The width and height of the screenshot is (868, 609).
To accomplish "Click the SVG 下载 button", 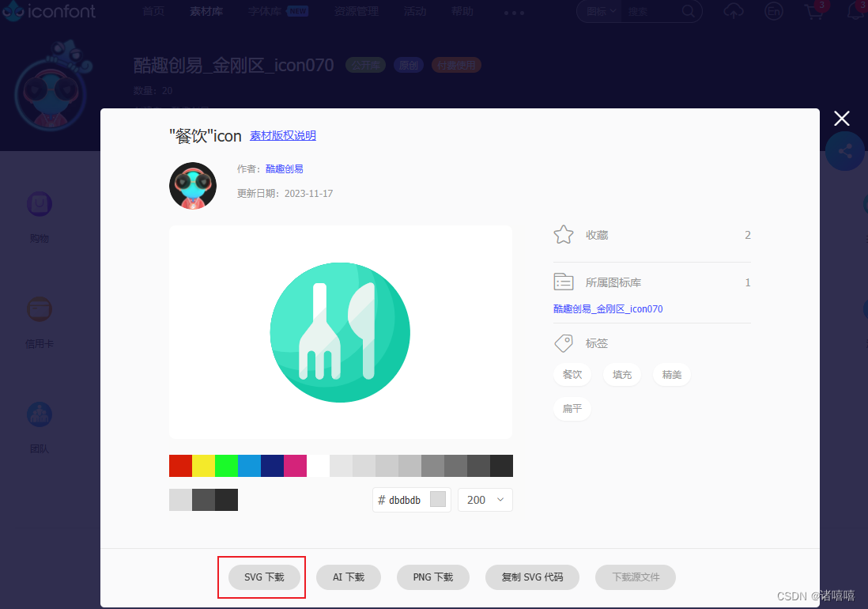I will pos(264,577).
